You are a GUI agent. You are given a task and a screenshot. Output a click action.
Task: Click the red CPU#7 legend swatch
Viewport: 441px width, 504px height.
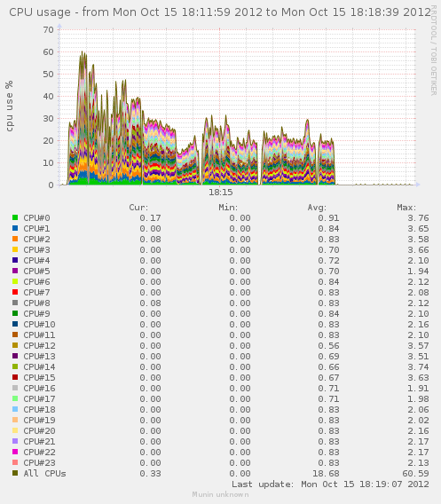(x=15, y=292)
